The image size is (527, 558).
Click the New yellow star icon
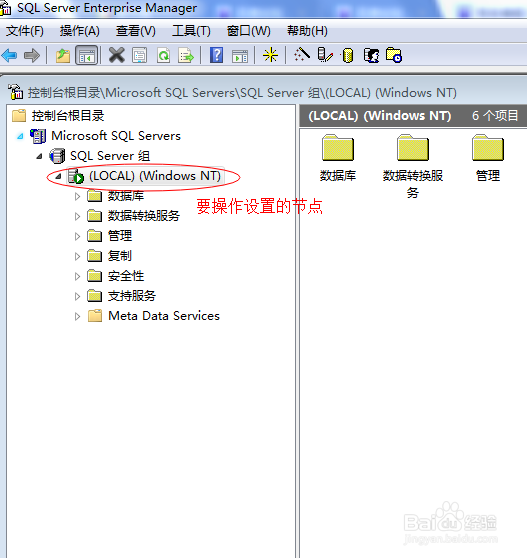tap(270, 56)
